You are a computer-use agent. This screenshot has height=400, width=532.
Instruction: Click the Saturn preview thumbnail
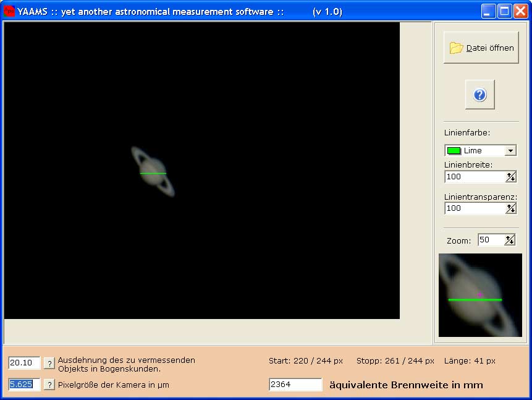480,295
